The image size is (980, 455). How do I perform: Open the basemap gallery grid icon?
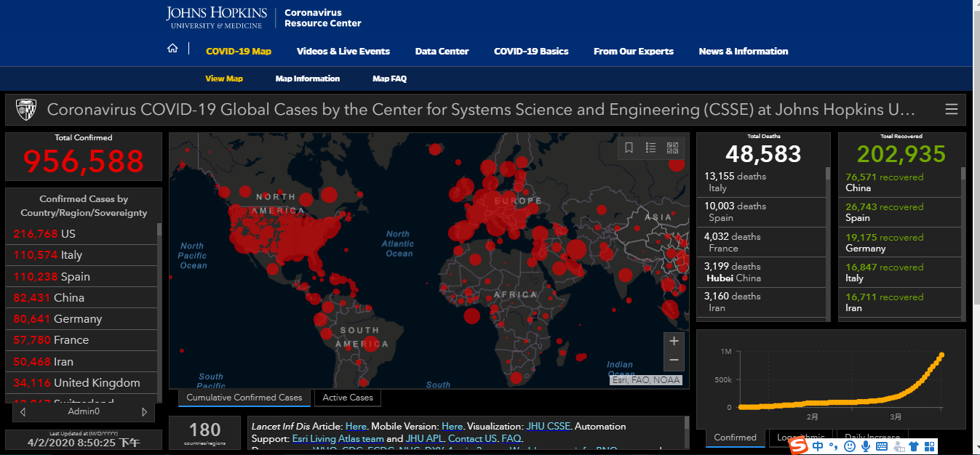[x=672, y=148]
